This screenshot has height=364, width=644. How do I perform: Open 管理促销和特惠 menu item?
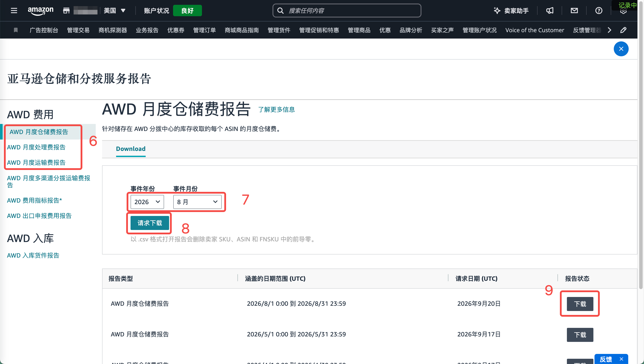click(x=319, y=30)
